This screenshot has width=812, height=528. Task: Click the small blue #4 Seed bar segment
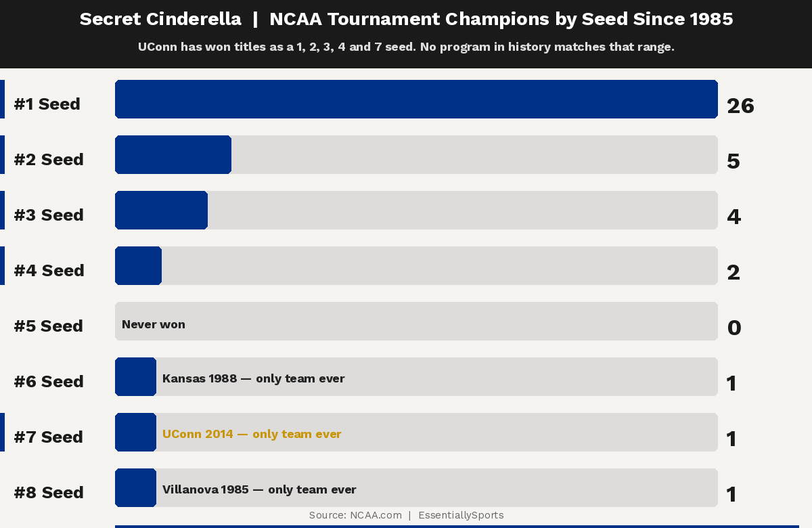[x=138, y=266]
